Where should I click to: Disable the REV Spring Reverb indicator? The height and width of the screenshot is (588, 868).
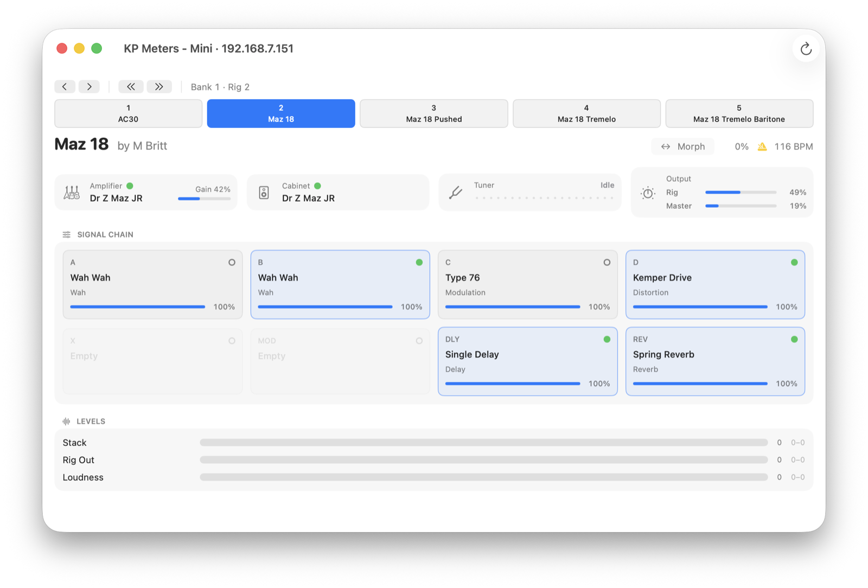[x=794, y=340]
